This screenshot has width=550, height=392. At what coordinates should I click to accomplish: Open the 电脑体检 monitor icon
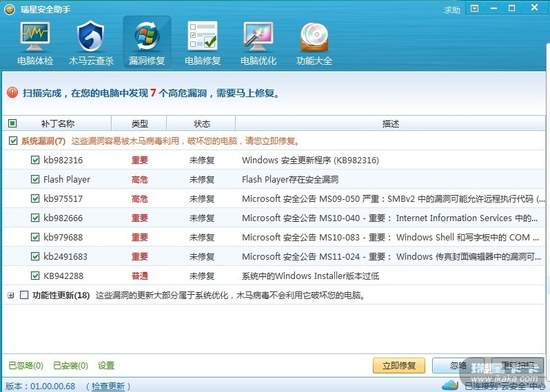(35, 37)
